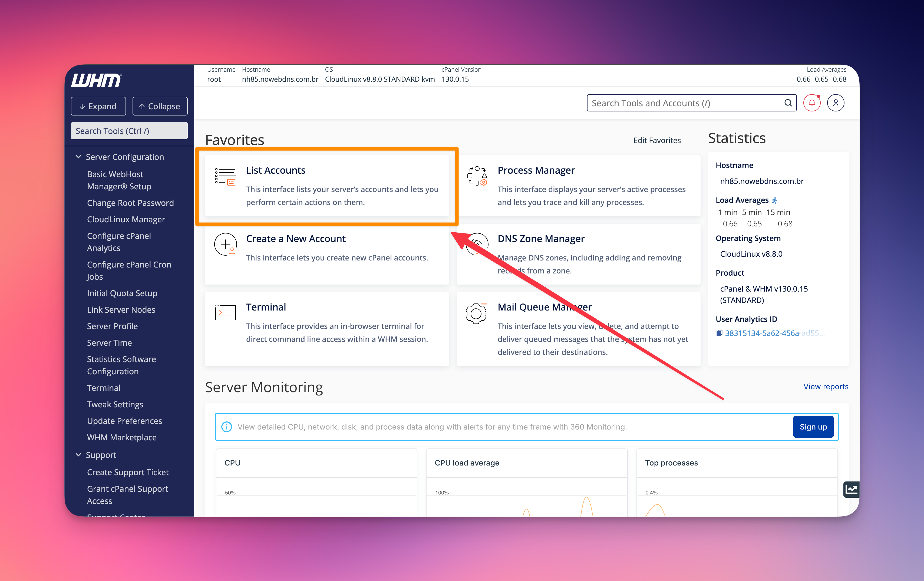924x581 pixels.
Task: Click Edit Favorites link
Action: [x=656, y=140]
